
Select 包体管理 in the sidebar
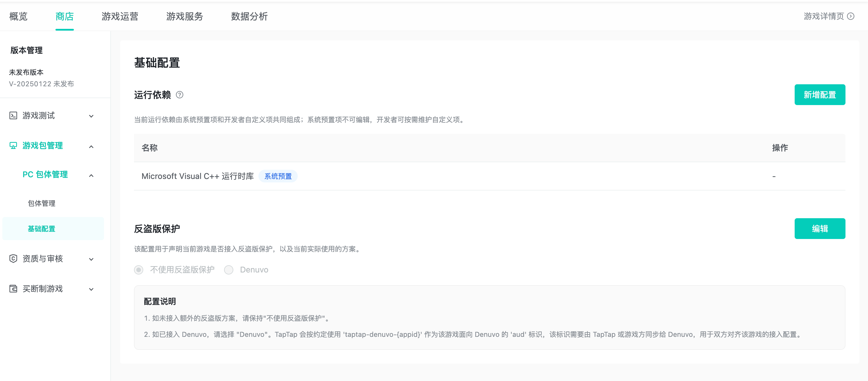coord(42,203)
